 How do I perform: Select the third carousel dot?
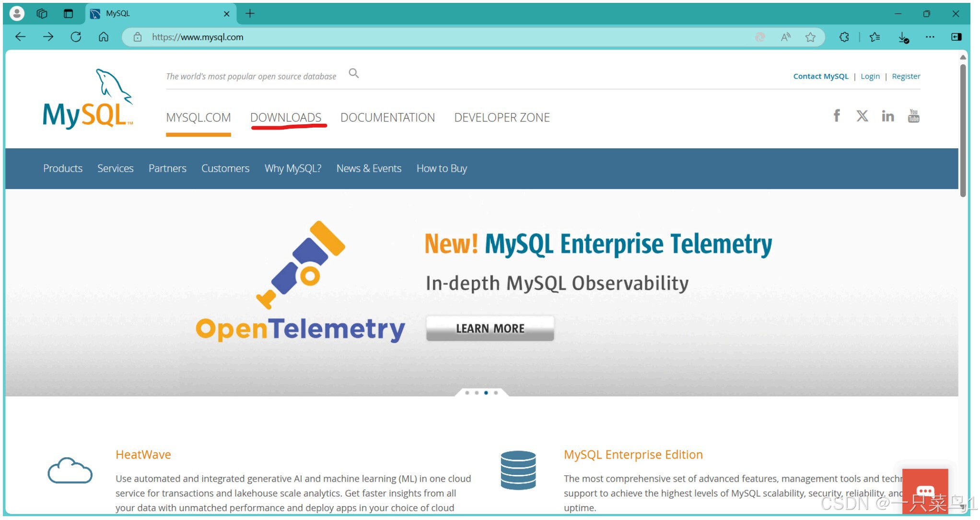[487, 392]
